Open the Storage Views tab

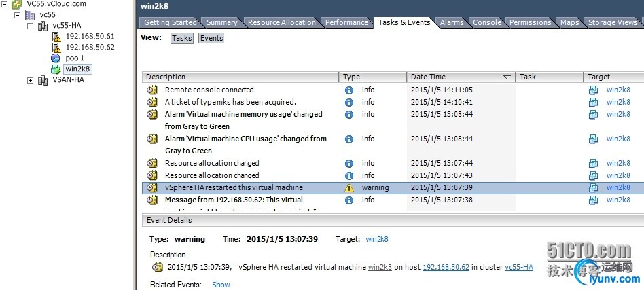pos(612,22)
